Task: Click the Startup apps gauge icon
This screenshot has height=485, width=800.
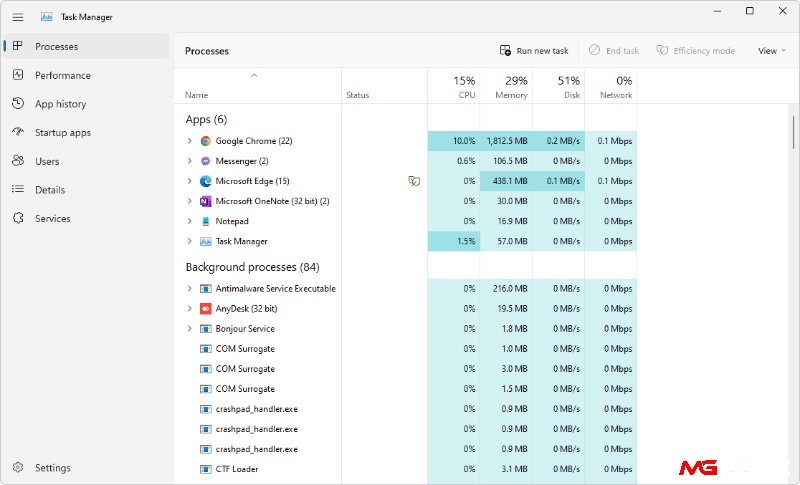Action: tap(18, 132)
